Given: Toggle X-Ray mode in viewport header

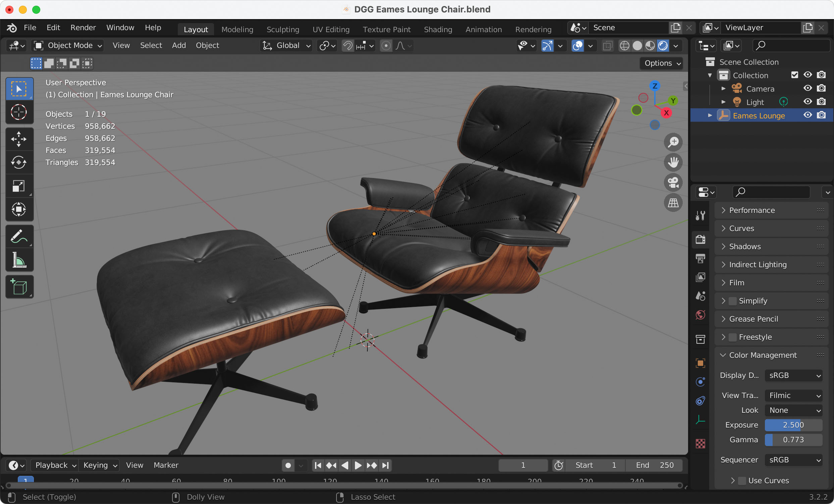Looking at the screenshot, I should click(x=608, y=46).
